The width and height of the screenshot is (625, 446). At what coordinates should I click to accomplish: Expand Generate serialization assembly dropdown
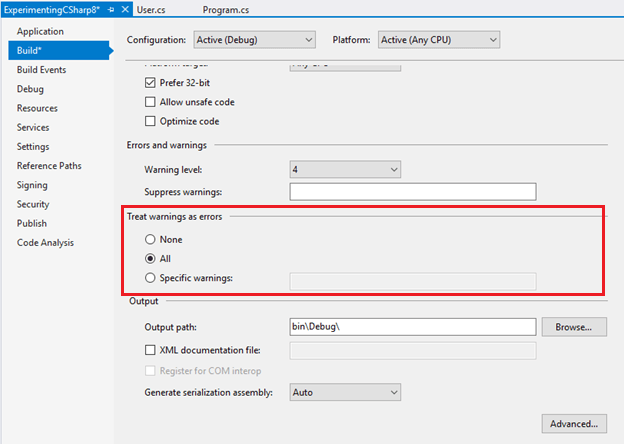click(x=346, y=393)
